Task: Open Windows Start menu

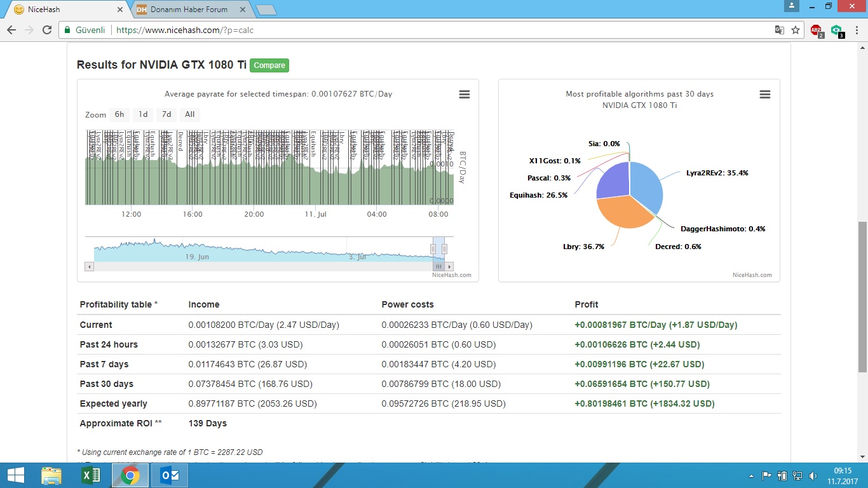Action: (x=16, y=475)
